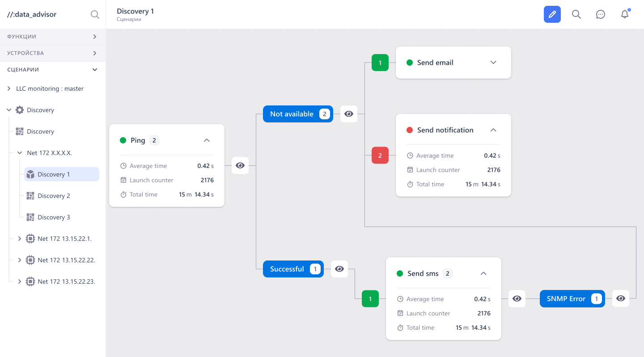Click the red 2 status badge

coord(380,155)
